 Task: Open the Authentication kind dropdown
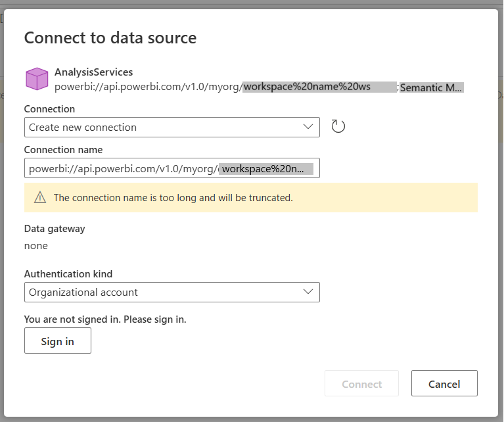pyautogui.click(x=172, y=292)
